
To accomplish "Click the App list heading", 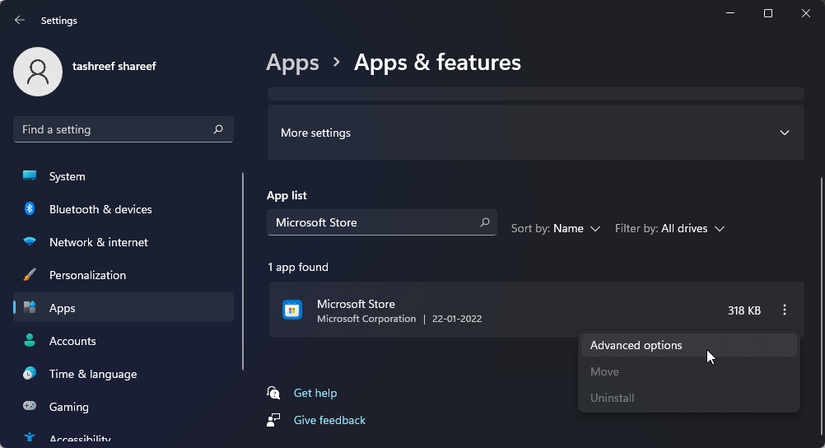I will 287,195.
